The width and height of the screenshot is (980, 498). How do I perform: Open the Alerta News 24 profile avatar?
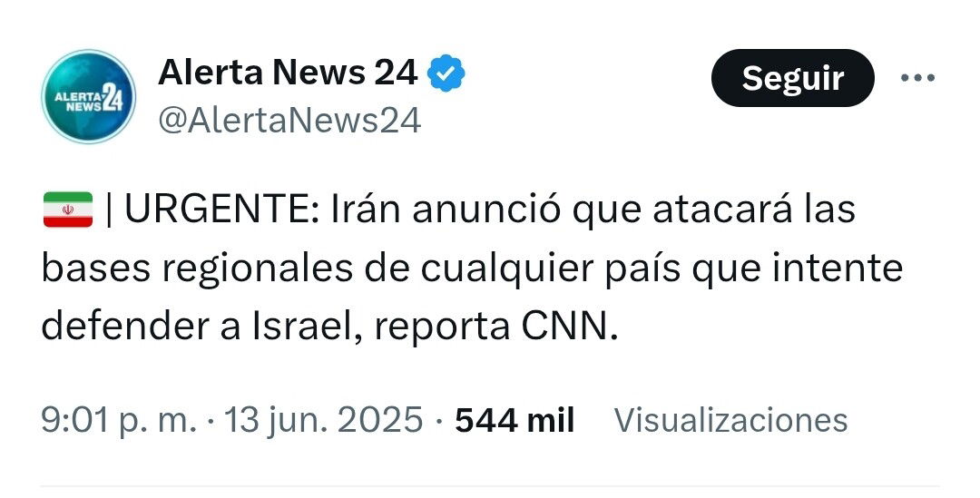click(89, 97)
